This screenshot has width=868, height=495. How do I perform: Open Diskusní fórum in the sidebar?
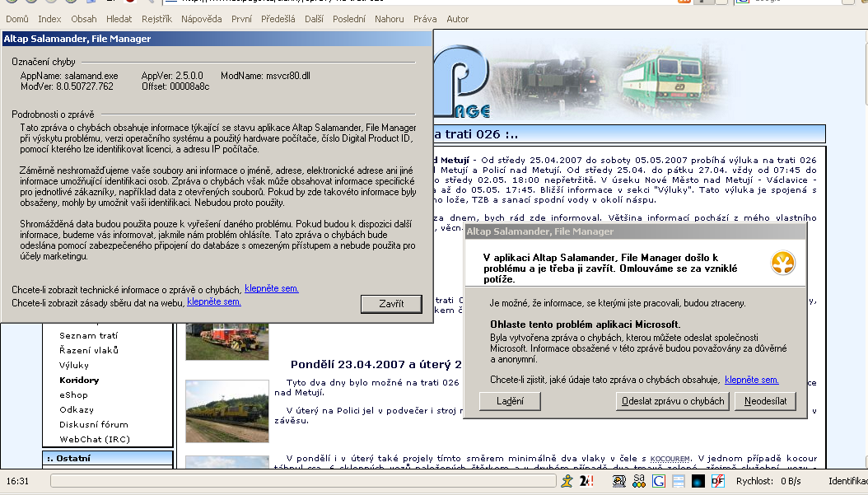point(94,425)
